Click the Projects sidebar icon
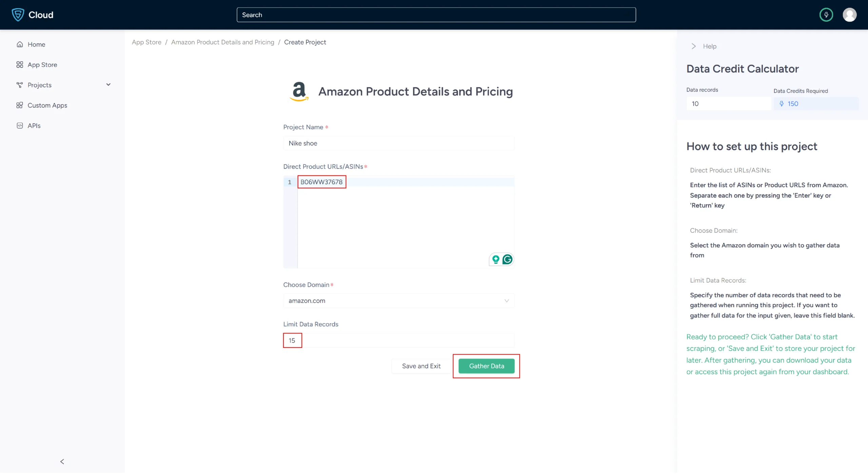 tap(20, 85)
